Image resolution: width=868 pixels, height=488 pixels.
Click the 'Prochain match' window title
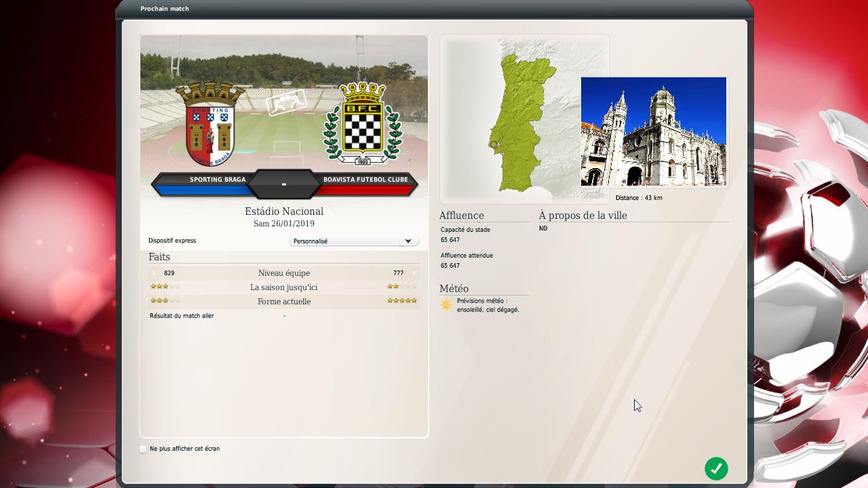[x=165, y=9]
